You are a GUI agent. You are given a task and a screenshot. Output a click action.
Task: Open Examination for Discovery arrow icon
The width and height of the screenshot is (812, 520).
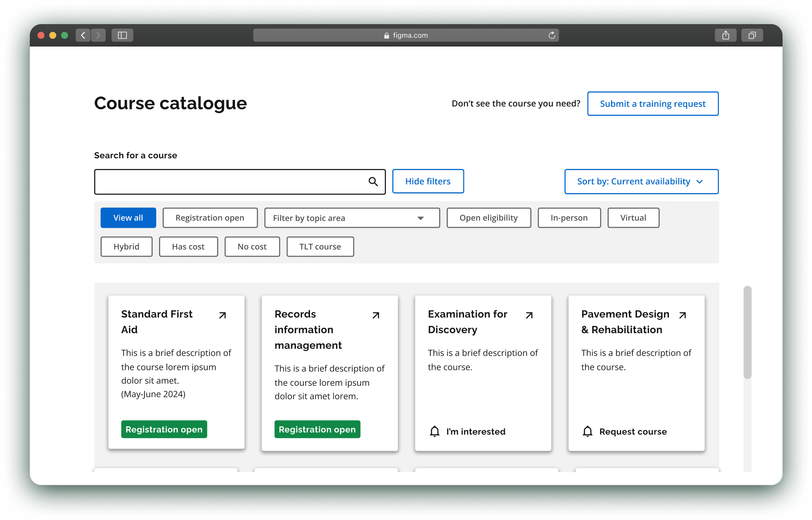[x=529, y=315]
